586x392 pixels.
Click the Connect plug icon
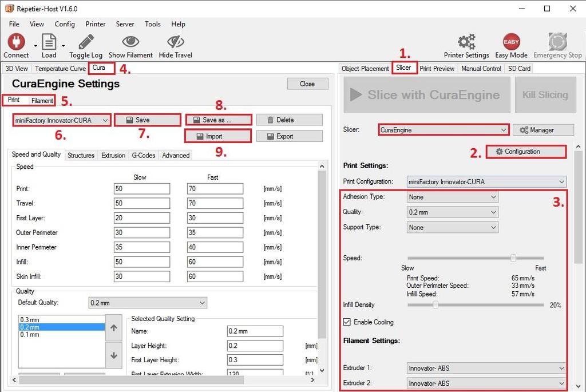point(16,42)
